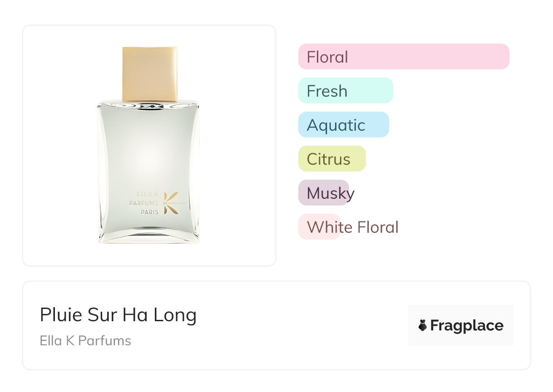Image resolution: width=553 pixels, height=392 pixels.
Task: Open the Ella K Parfums brand link
Action: 85,341
